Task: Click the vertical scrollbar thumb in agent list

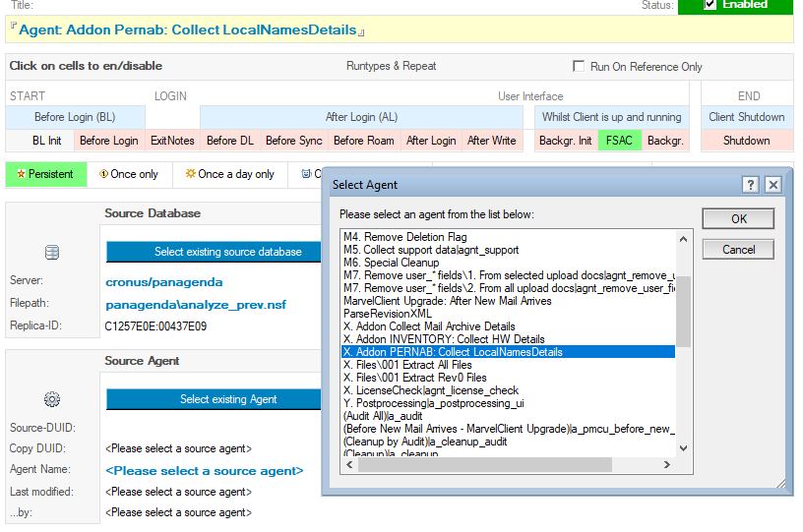Action: [683, 312]
